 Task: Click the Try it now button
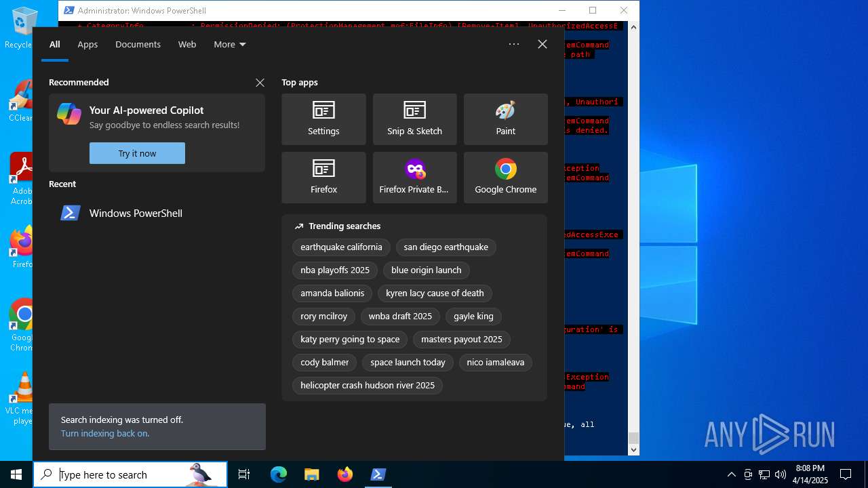coord(137,153)
